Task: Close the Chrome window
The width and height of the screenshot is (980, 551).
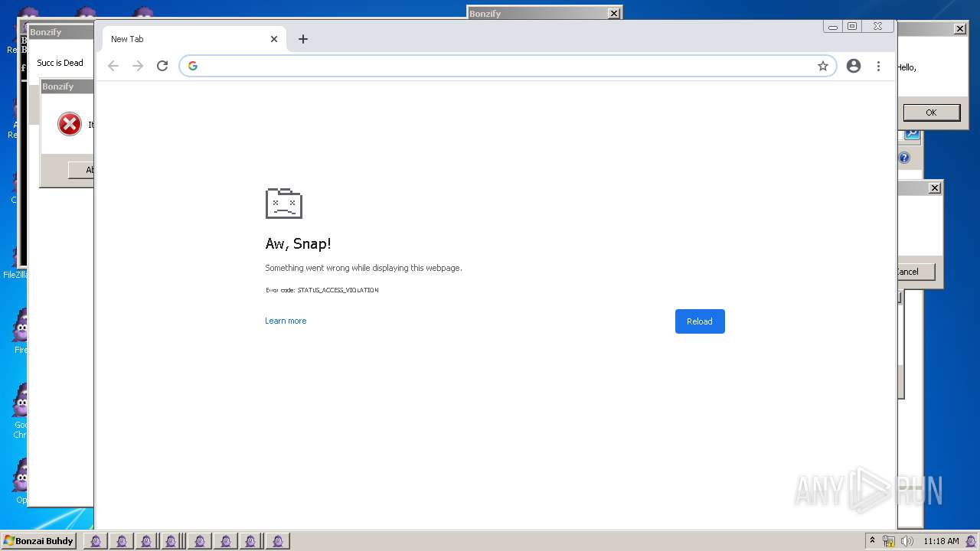Action: coord(877,26)
